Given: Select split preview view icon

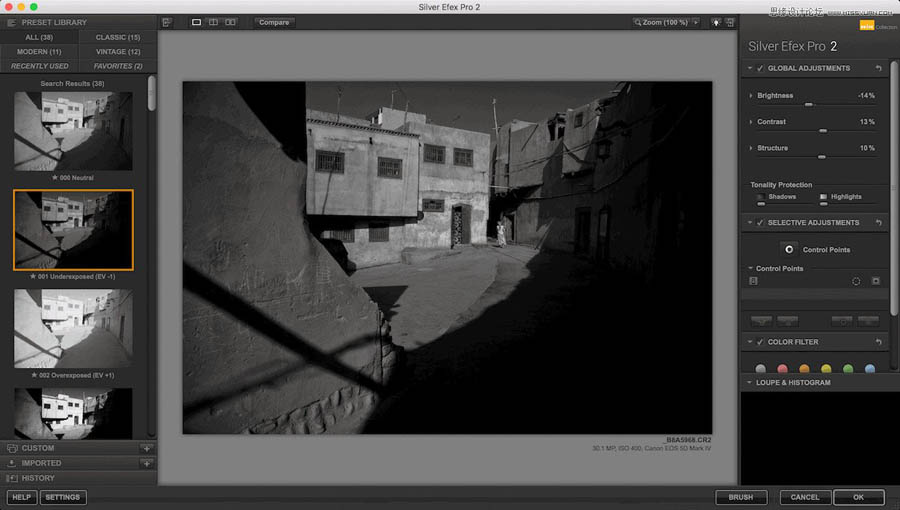Looking at the screenshot, I should pyautogui.click(x=213, y=22).
